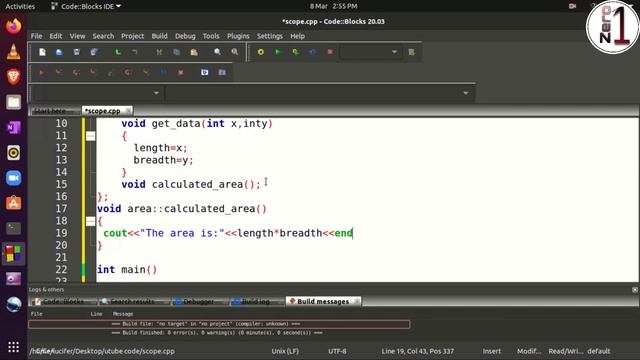This screenshot has width=640, height=360.
Task: Close the *scope.cpp tab
Action: tap(128, 111)
